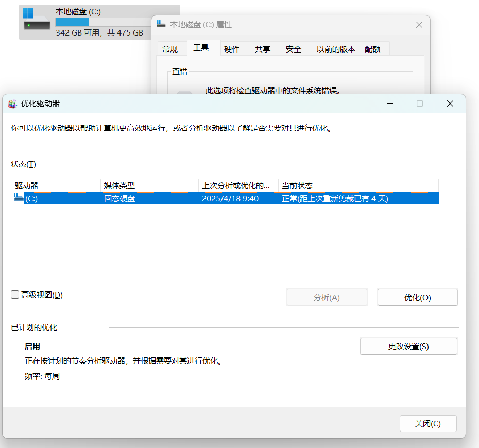Click the 分析(A) button

(x=327, y=298)
